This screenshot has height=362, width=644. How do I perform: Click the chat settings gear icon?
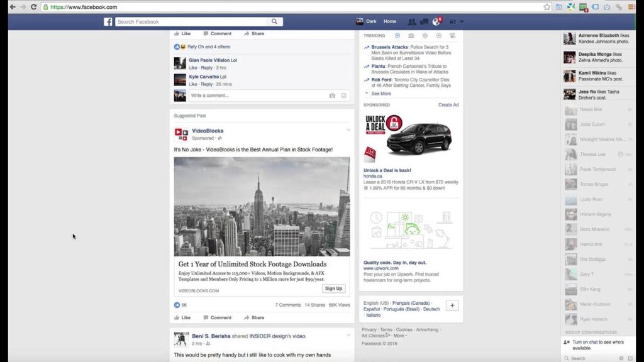[x=621, y=358]
